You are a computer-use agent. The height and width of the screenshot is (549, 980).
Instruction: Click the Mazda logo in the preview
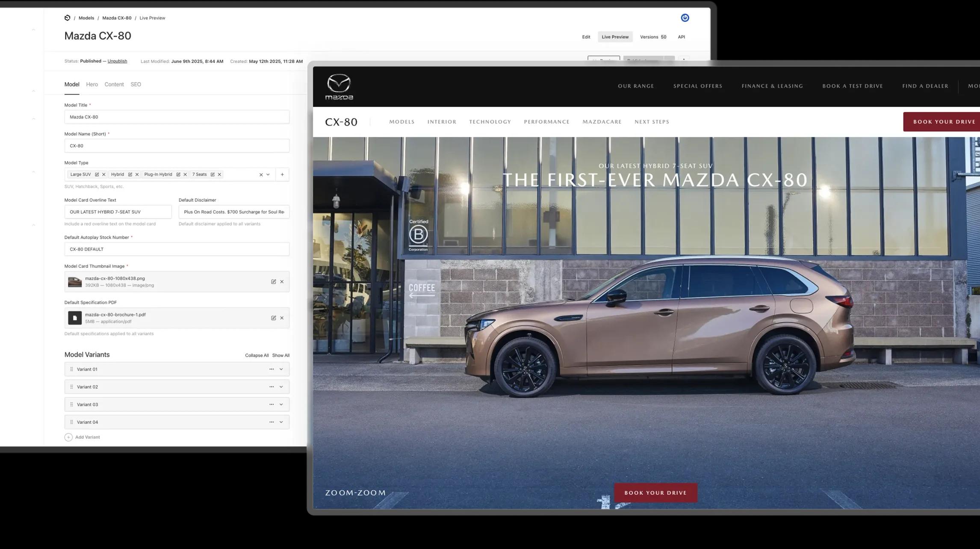(x=339, y=87)
